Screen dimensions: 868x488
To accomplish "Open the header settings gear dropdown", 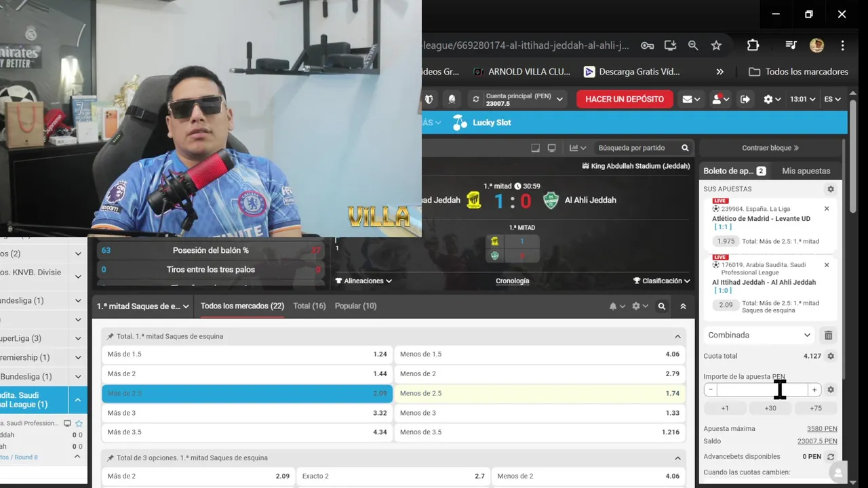I will pos(772,99).
